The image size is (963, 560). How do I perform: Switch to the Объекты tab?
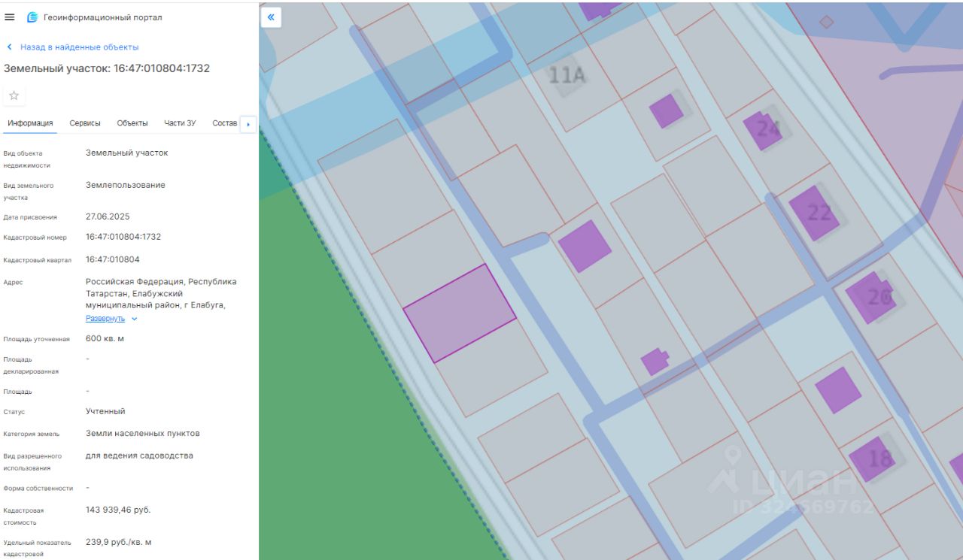tap(132, 123)
